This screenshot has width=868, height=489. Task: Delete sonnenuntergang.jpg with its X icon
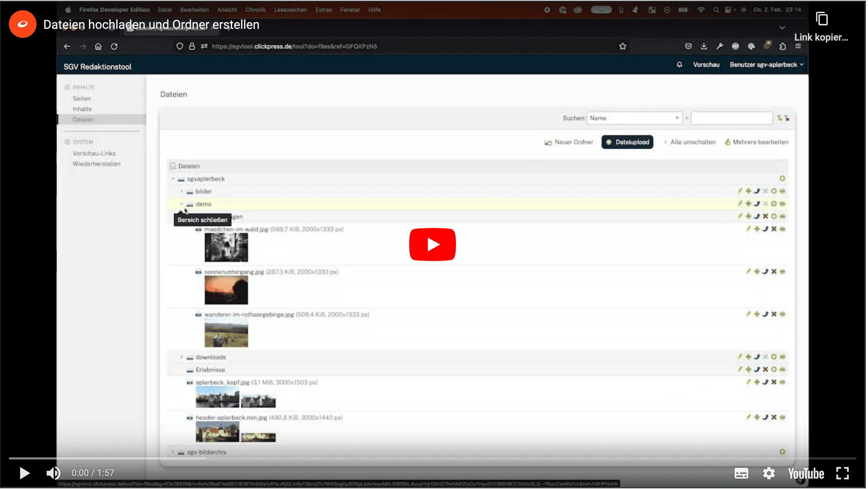(774, 272)
